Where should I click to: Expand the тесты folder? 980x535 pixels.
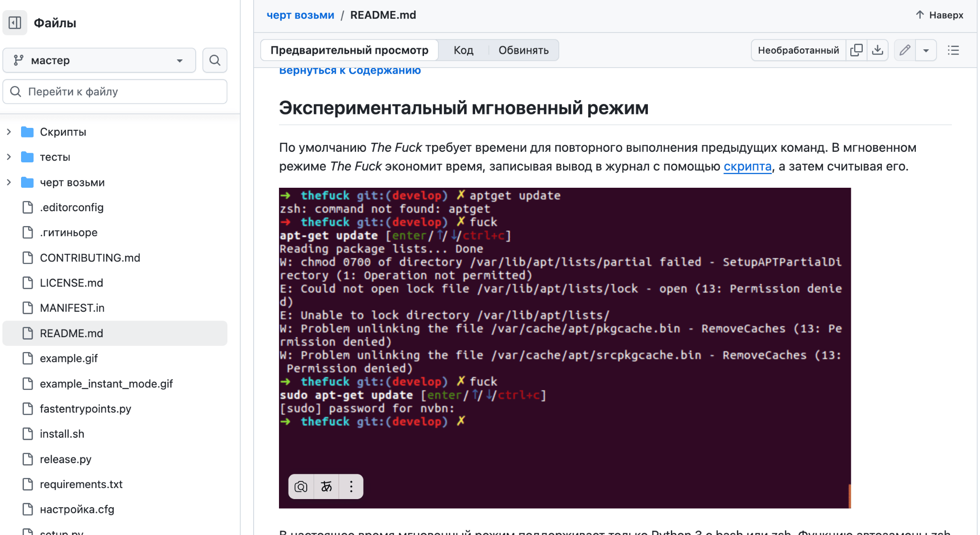pos(9,157)
